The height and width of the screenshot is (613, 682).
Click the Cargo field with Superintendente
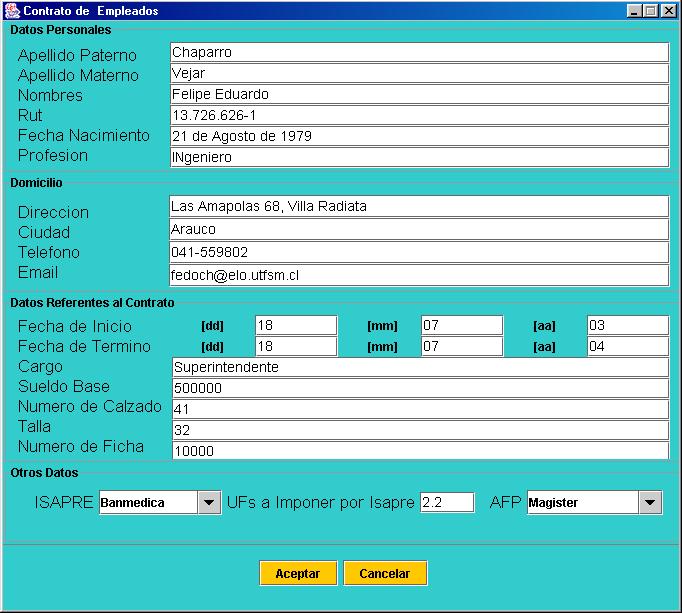point(419,367)
